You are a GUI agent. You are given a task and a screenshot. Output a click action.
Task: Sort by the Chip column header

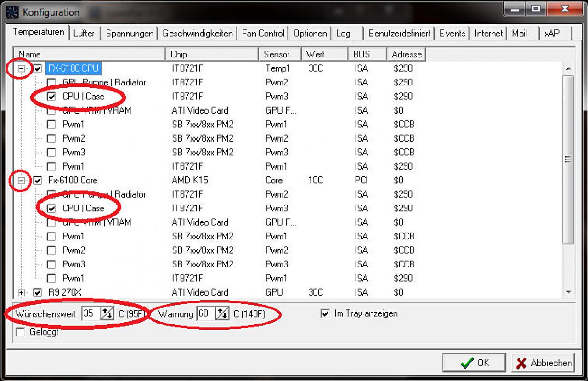(212, 54)
